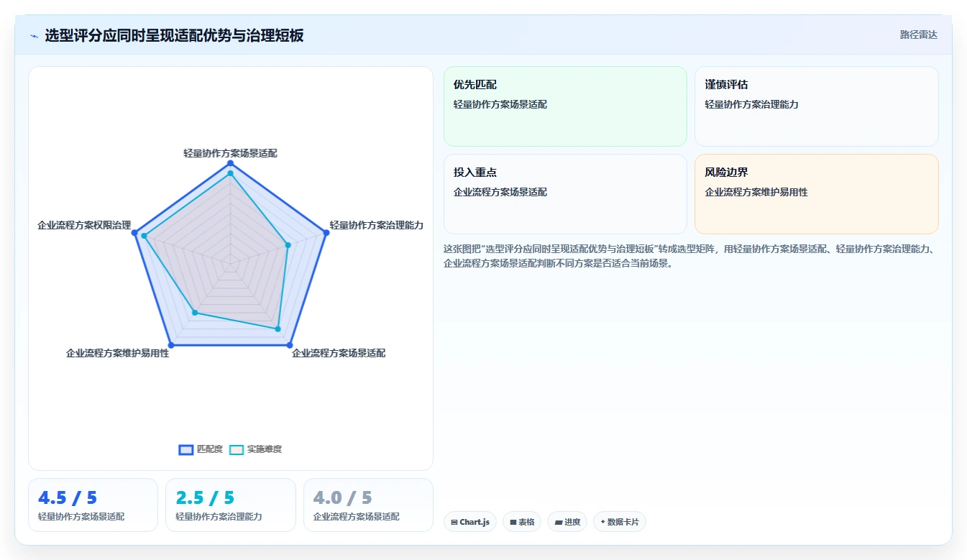Screen dimensions: 967x560
Task: Open the 优先匹配 card
Action: pyautogui.click(x=565, y=106)
